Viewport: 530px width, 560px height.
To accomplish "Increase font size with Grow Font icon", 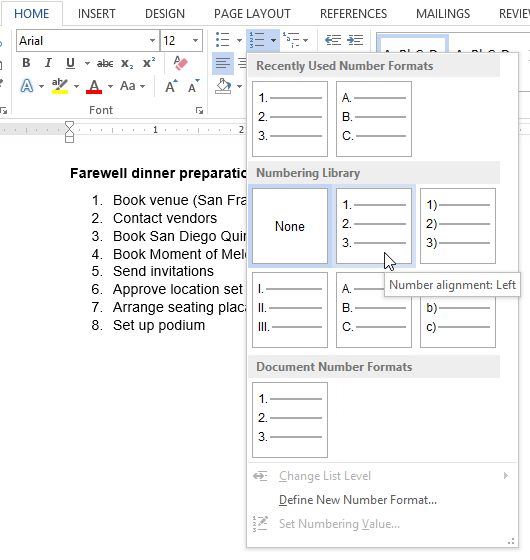I will [x=171, y=86].
